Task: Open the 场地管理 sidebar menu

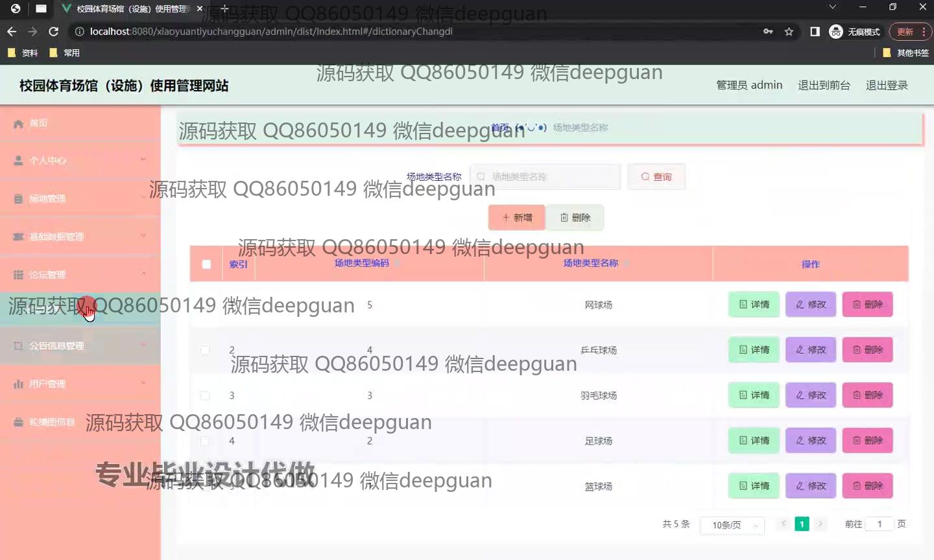Action: tap(47, 198)
